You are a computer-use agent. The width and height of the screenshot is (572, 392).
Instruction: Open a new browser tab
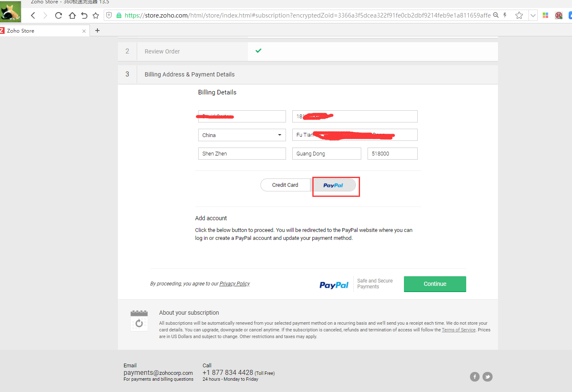coord(97,31)
